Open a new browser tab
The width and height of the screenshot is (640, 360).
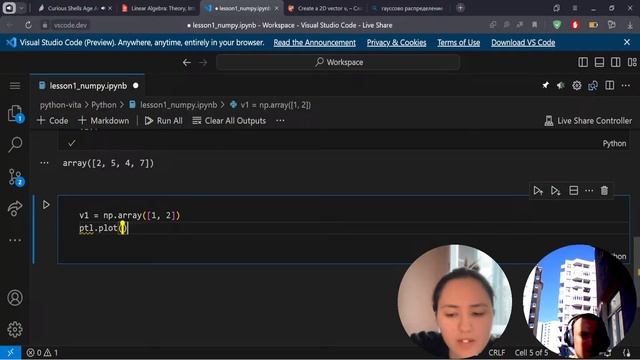(x=460, y=8)
